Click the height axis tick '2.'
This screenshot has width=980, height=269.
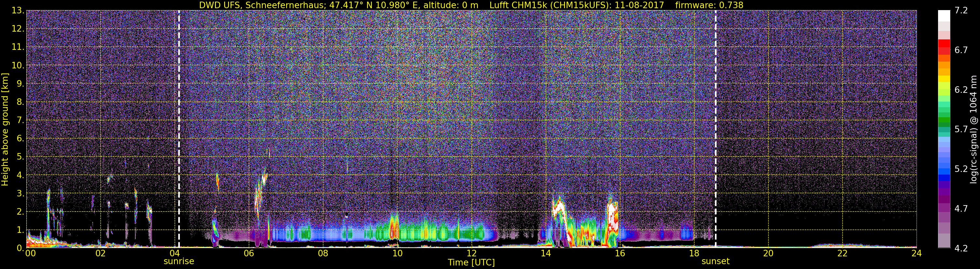coord(20,211)
